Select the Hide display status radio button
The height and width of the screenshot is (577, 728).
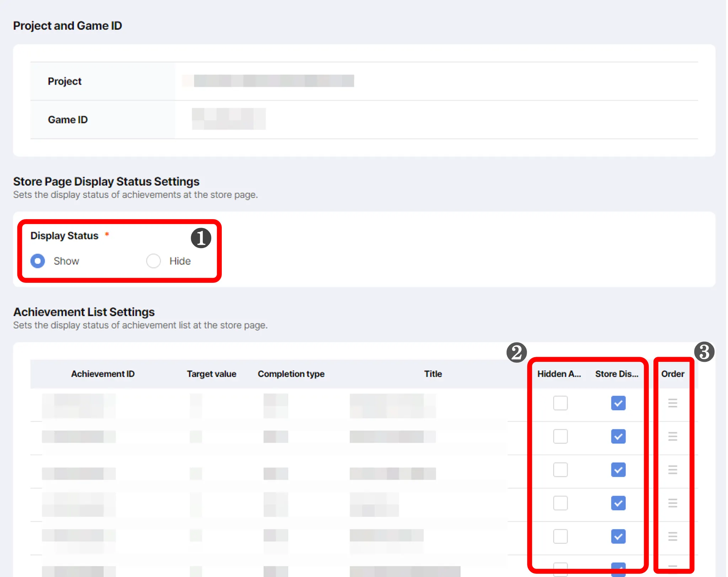point(154,261)
